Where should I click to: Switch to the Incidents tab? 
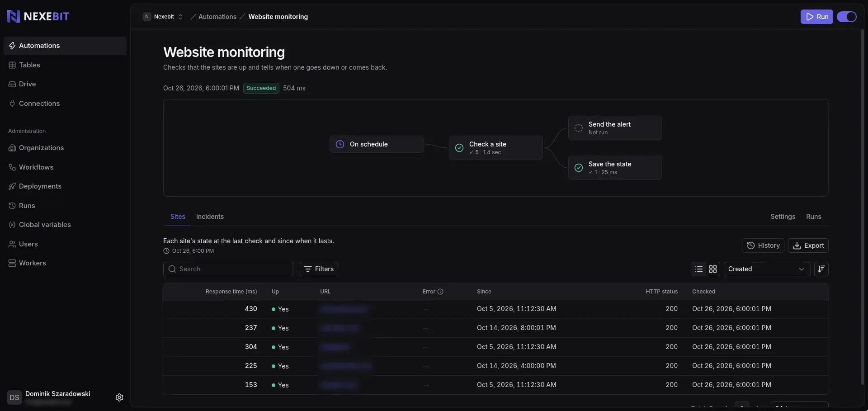[x=210, y=217]
